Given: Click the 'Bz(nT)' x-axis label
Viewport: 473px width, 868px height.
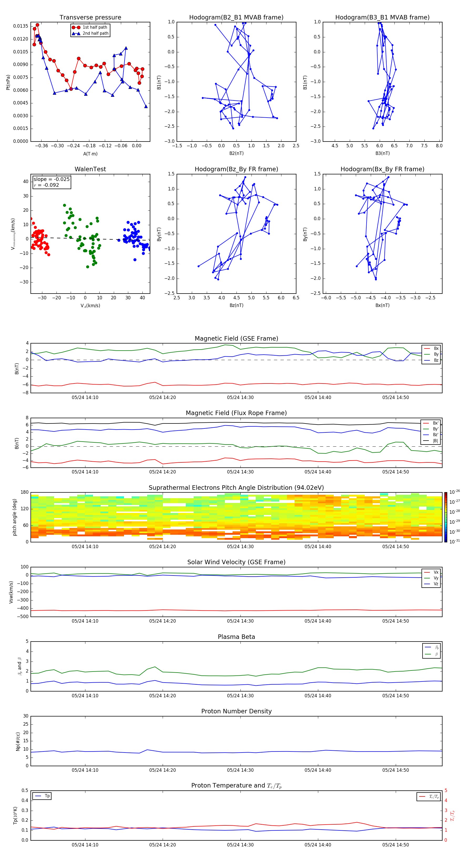Looking at the screenshot, I should tap(236, 305).
